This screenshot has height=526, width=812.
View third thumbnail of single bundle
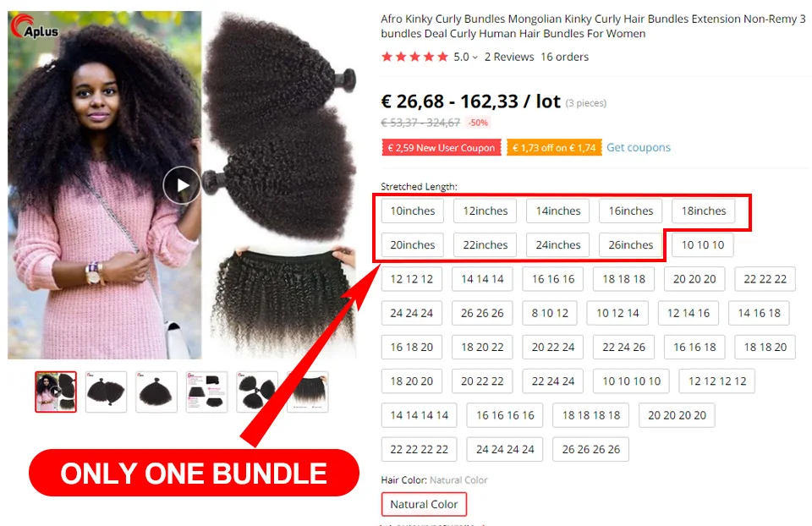pos(156,392)
